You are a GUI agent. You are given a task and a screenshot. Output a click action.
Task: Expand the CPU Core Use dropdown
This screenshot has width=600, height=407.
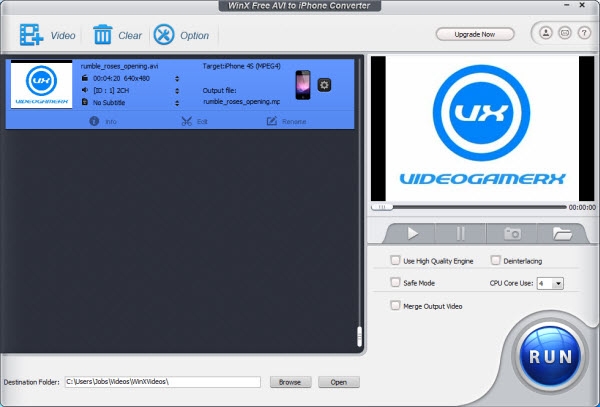(x=558, y=283)
